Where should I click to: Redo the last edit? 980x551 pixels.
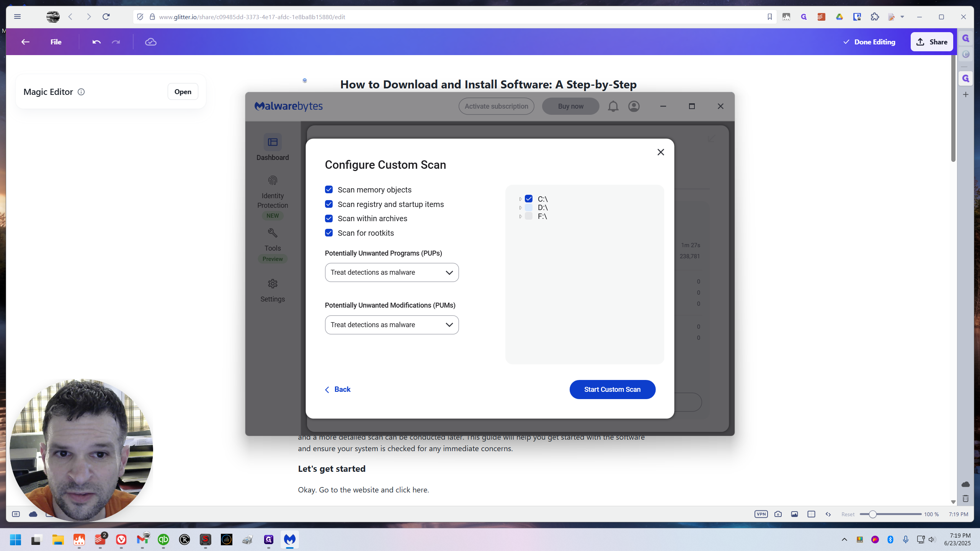click(116, 42)
